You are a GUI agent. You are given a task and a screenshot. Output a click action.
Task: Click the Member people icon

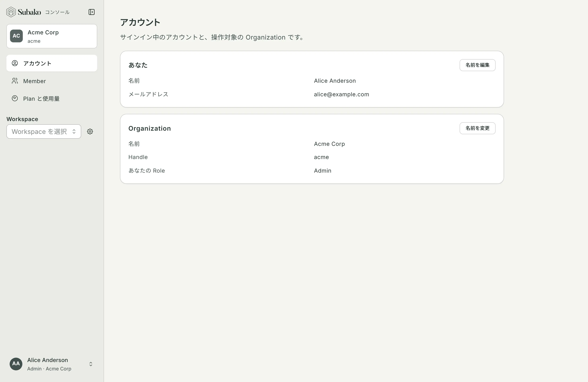coord(15,81)
